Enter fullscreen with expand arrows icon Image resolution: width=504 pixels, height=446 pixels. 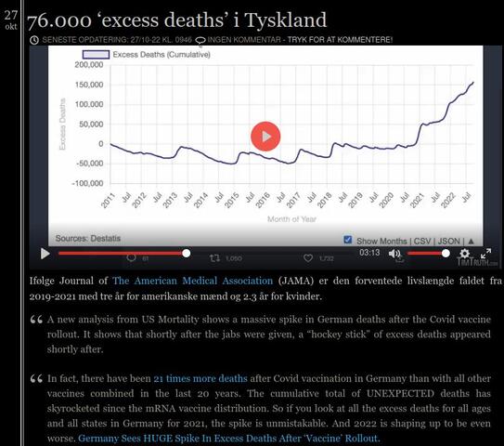pyautogui.click(x=485, y=254)
